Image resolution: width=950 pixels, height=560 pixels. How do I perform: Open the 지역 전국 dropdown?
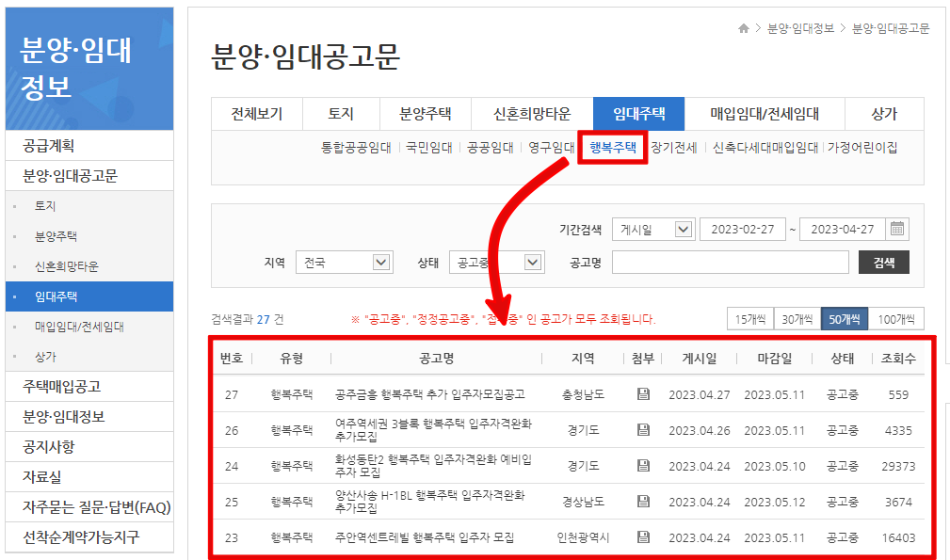345,263
